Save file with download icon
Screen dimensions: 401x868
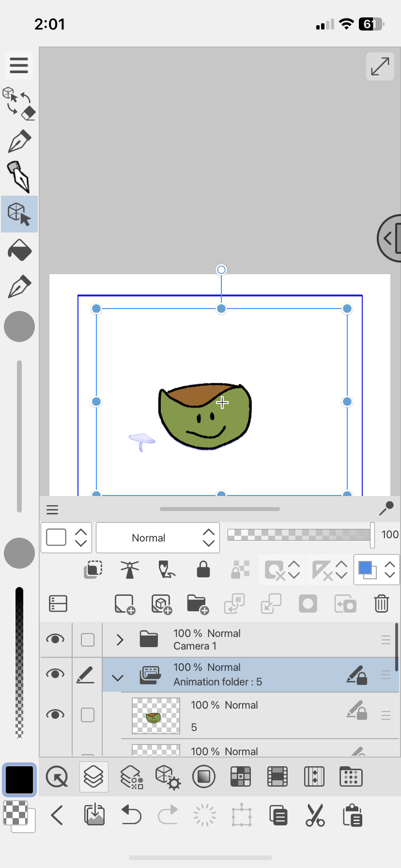click(x=94, y=815)
